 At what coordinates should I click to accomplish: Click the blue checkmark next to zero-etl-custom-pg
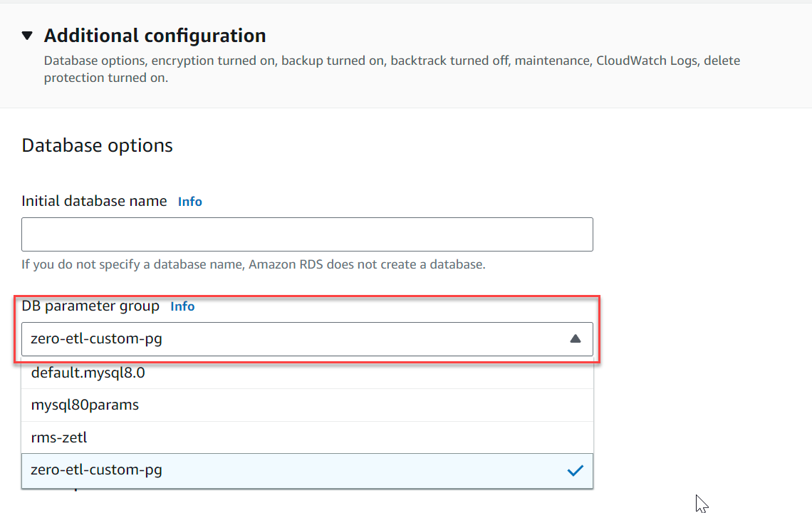point(575,470)
